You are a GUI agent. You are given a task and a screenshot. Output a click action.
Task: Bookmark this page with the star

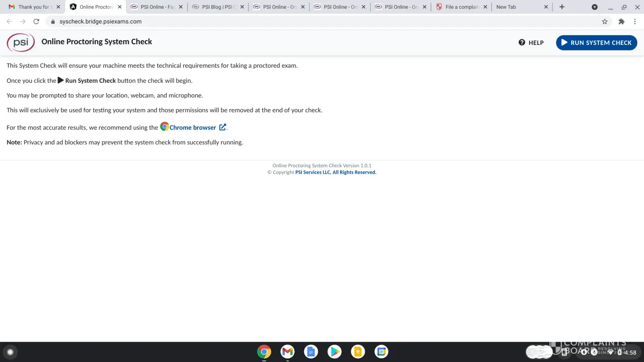coord(605,21)
